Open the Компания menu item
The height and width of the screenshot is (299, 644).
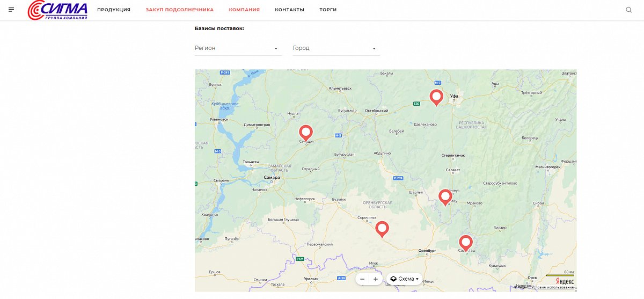244,10
